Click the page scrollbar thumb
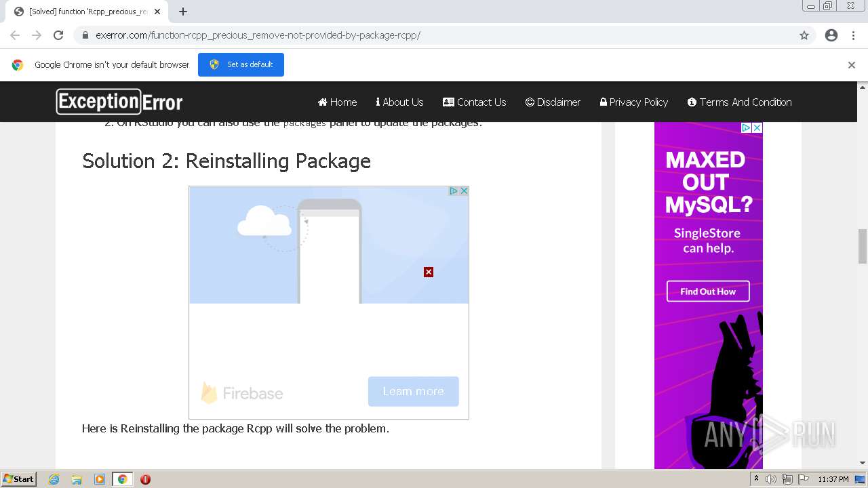 (863, 247)
